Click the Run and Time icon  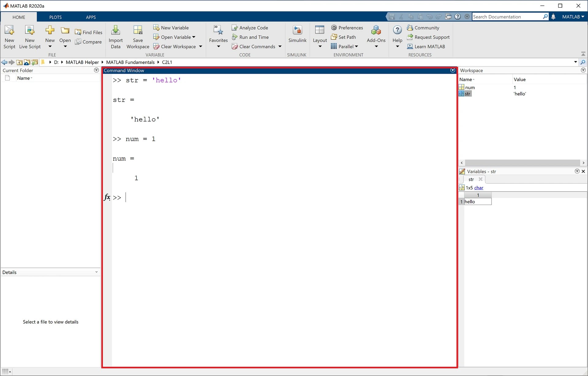[x=251, y=37]
